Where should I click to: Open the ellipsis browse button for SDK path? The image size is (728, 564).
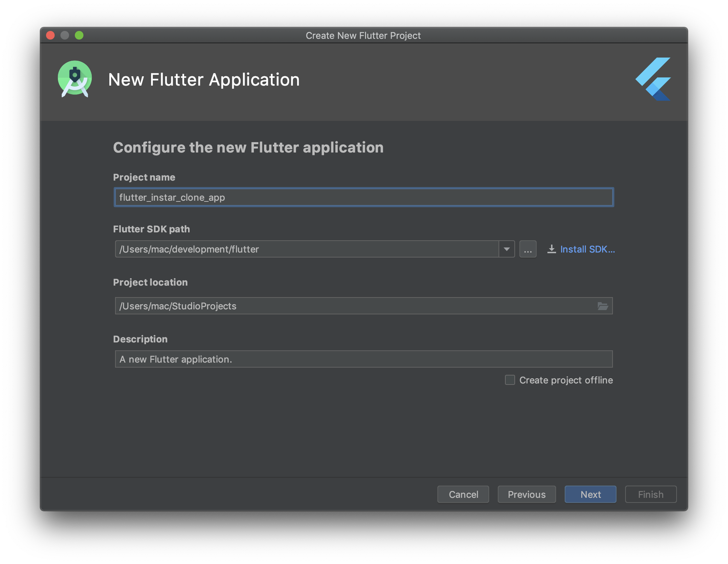[x=528, y=249]
